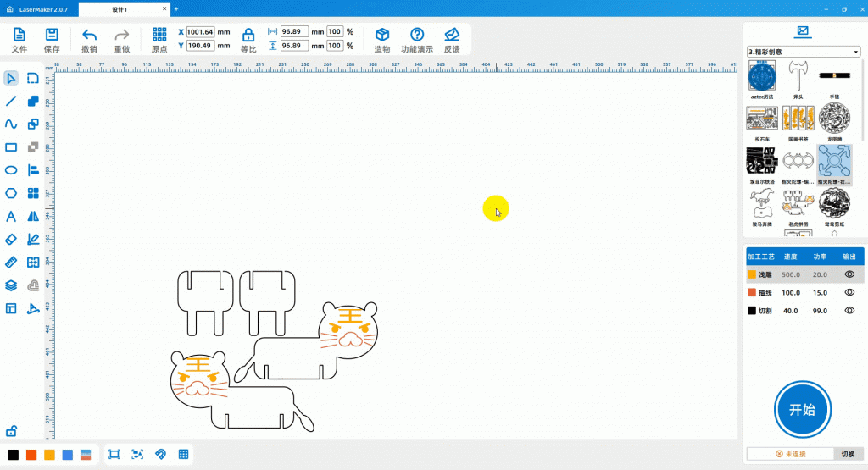Toggle eye icon for 切割 layer
The width and height of the screenshot is (868, 470).
pos(849,311)
